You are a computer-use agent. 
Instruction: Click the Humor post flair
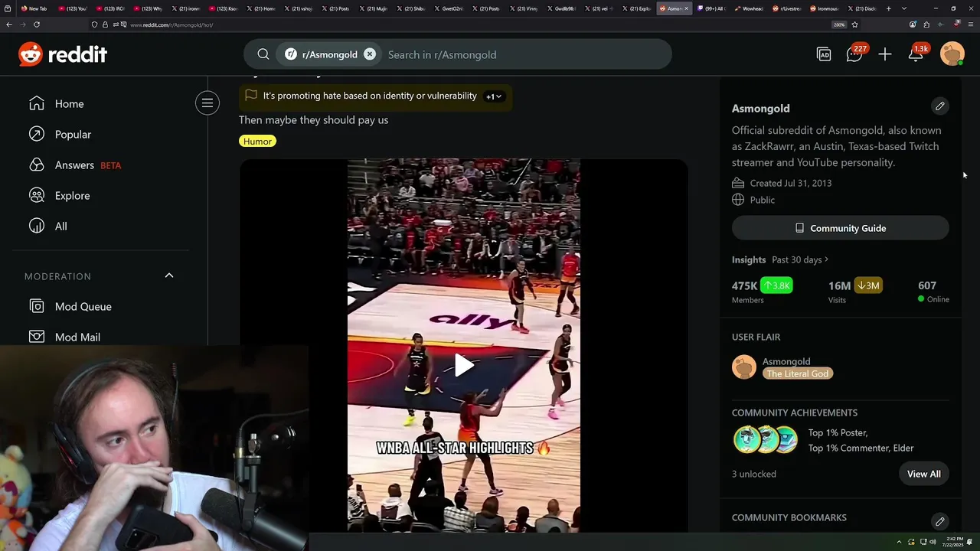(257, 141)
